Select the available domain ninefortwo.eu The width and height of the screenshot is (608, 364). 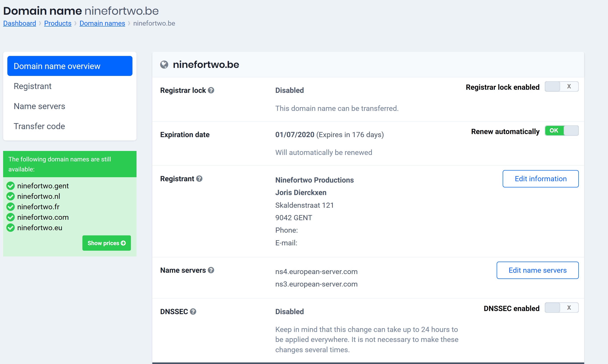[40, 228]
